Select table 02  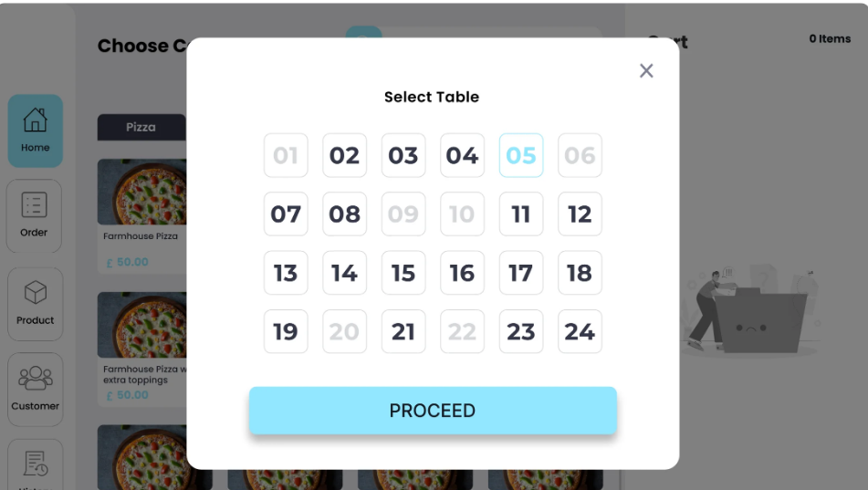tap(344, 155)
